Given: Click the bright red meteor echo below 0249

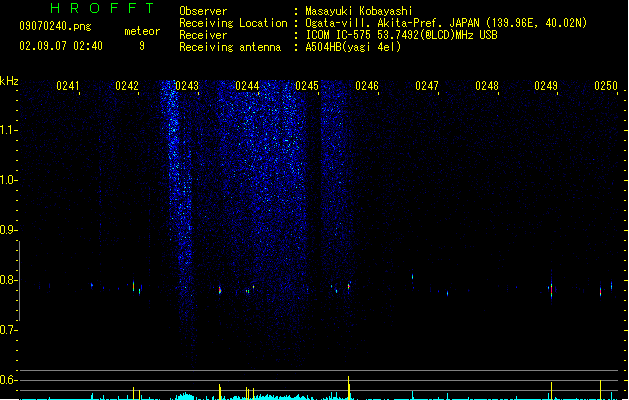Looking at the screenshot, I should pos(552,290).
